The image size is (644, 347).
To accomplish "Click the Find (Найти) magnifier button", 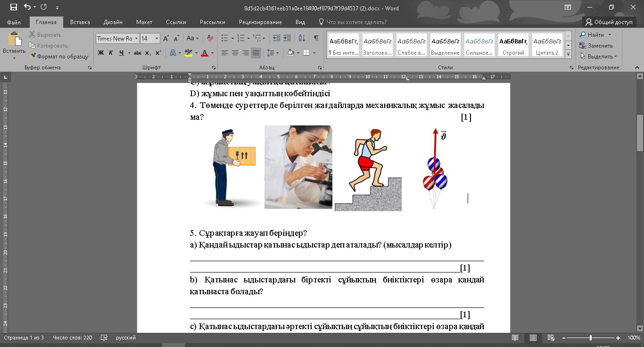I will coord(592,35).
